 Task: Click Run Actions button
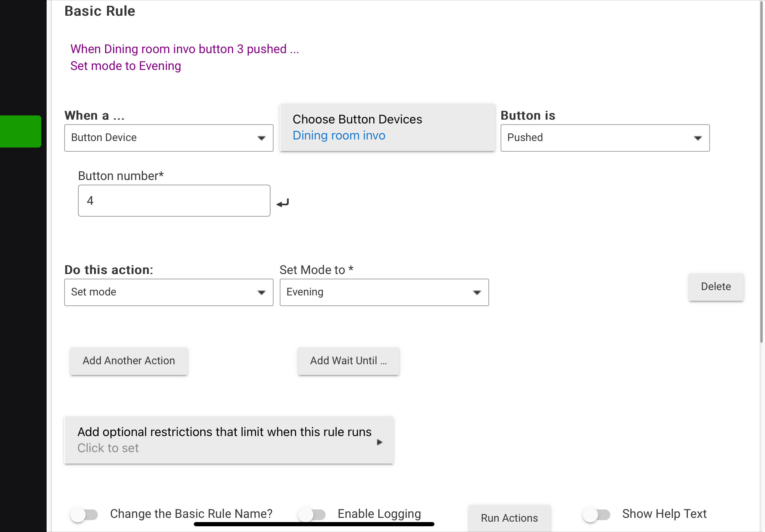[x=509, y=518]
